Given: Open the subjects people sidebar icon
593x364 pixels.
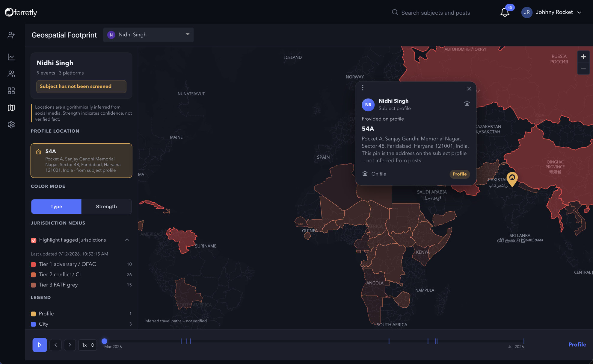Looking at the screenshot, I should [x=11, y=74].
